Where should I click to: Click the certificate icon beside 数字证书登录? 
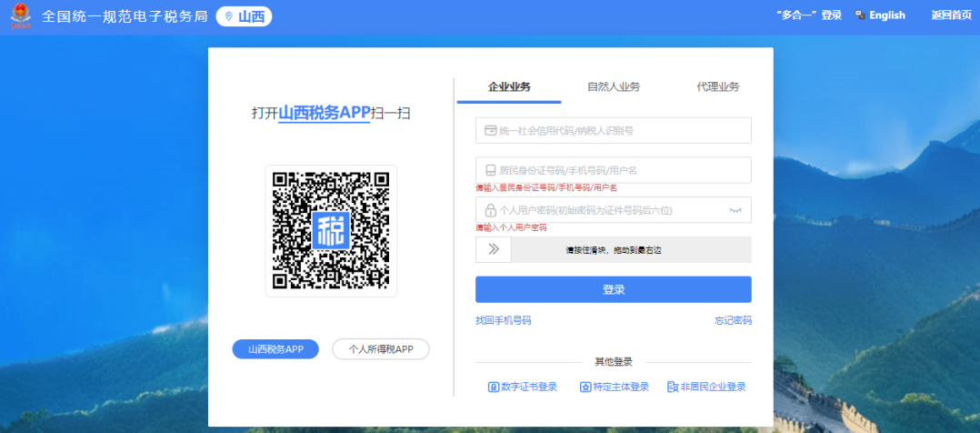(493, 387)
